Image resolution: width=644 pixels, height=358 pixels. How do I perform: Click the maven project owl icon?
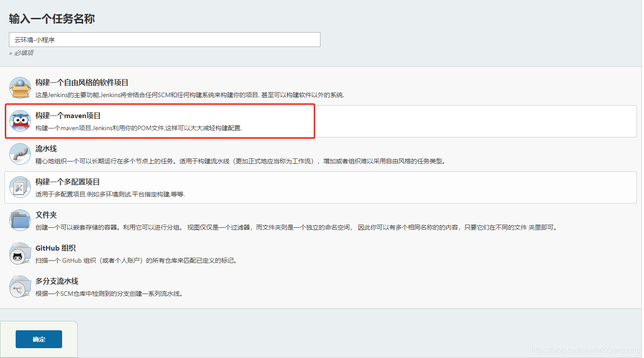(x=20, y=121)
